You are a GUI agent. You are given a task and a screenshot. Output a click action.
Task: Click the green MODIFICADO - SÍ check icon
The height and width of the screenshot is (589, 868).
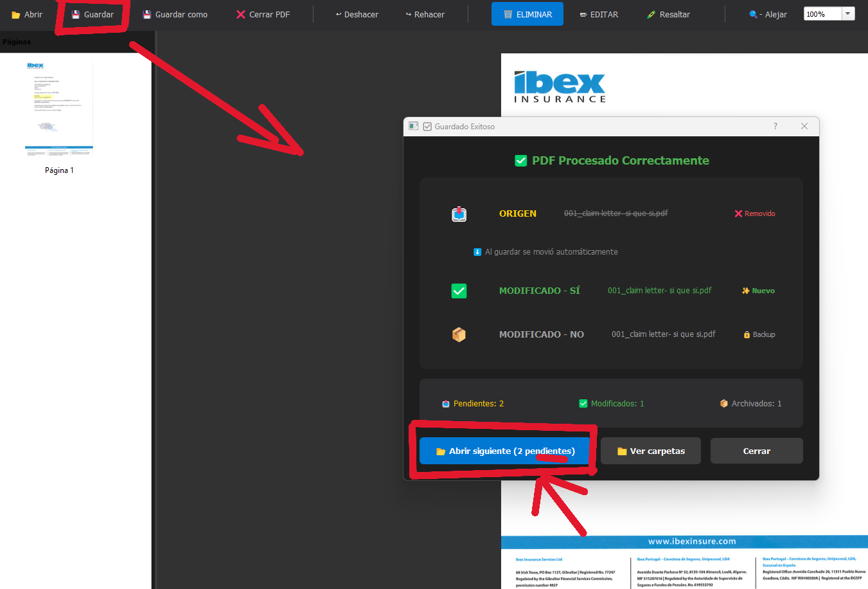459,291
